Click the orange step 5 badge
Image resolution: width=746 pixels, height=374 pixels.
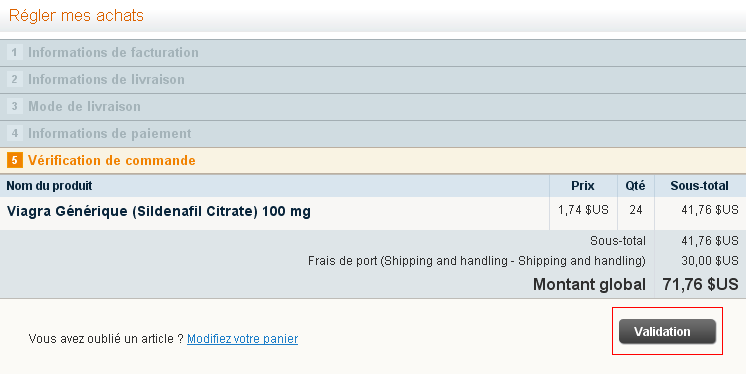click(15, 160)
